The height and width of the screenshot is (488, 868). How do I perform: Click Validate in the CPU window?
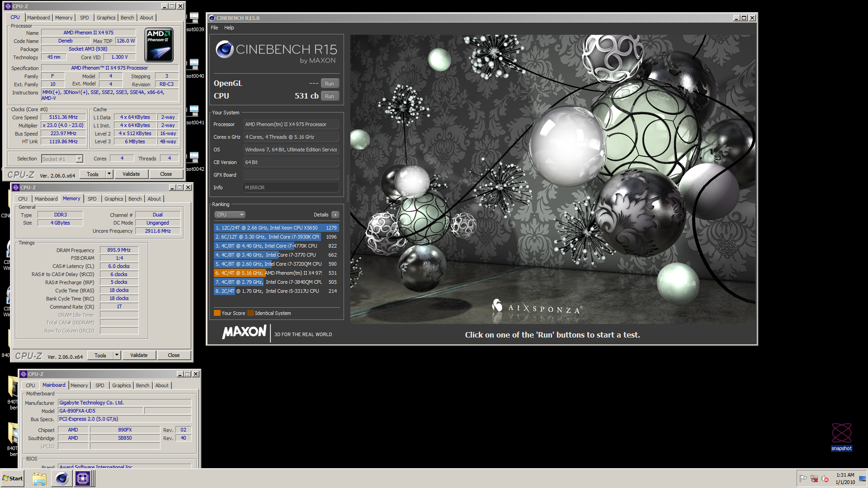(x=131, y=174)
